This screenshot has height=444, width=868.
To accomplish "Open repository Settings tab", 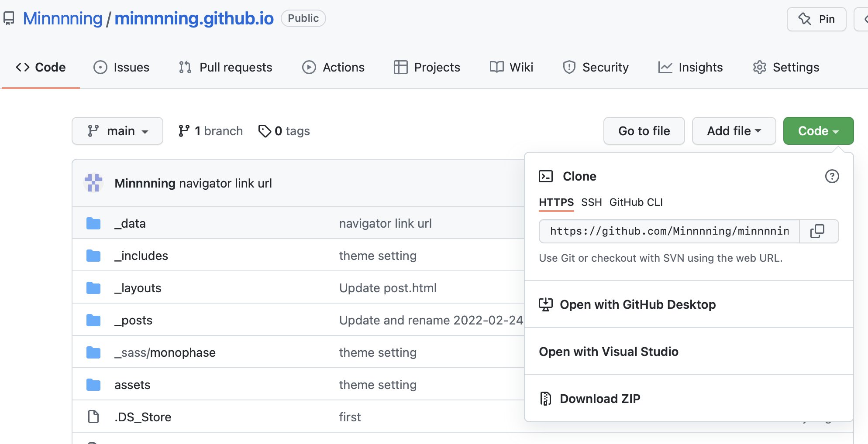I will click(x=786, y=67).
